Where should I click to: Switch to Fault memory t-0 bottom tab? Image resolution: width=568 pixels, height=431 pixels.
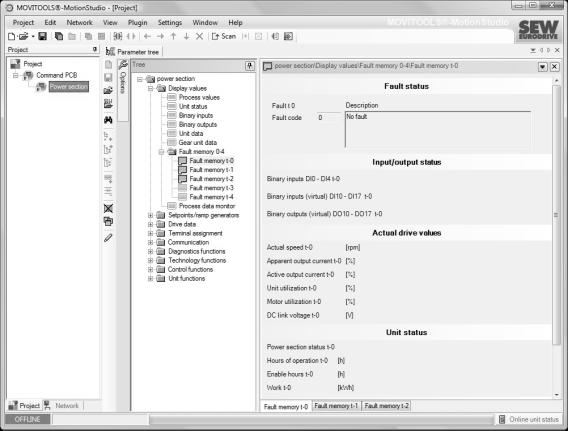click(x=286, y=406)
